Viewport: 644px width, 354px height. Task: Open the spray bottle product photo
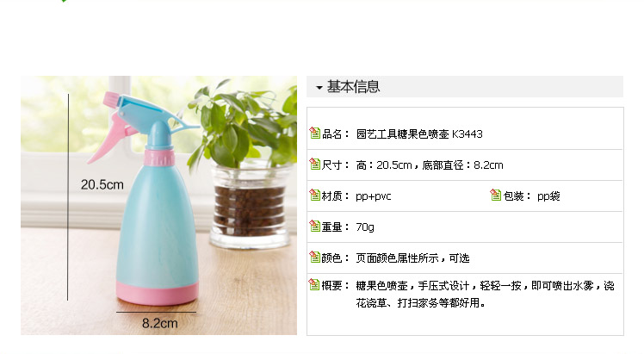tap(159, 205)
